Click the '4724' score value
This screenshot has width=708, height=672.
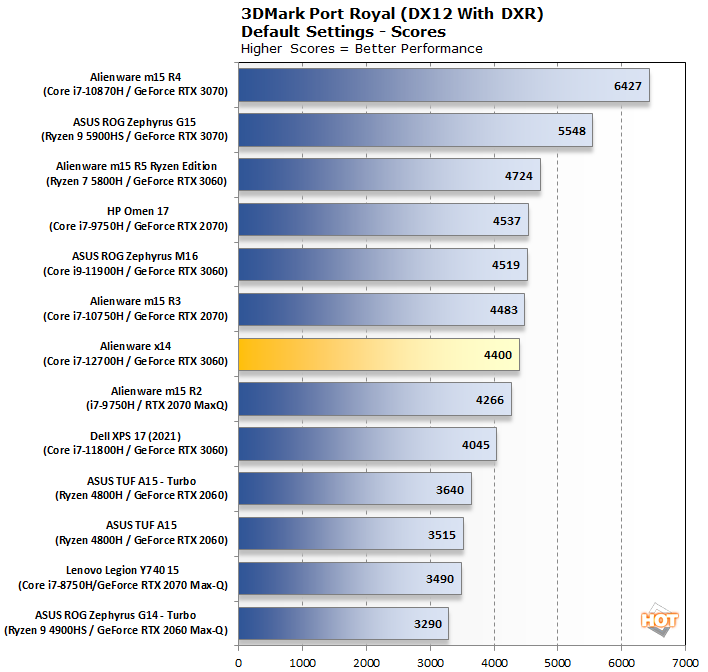click(519, 176)
